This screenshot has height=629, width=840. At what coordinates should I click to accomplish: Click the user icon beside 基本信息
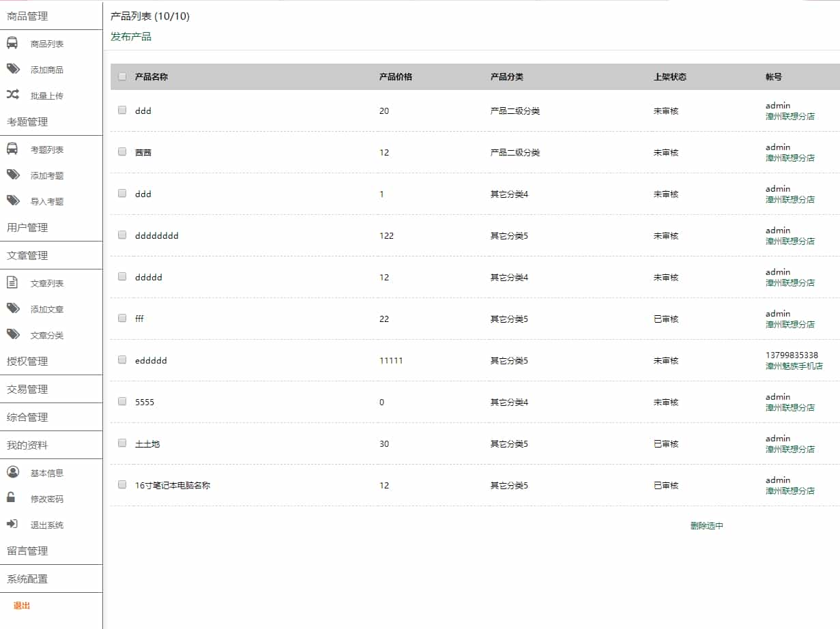click(x=12, y=472)
